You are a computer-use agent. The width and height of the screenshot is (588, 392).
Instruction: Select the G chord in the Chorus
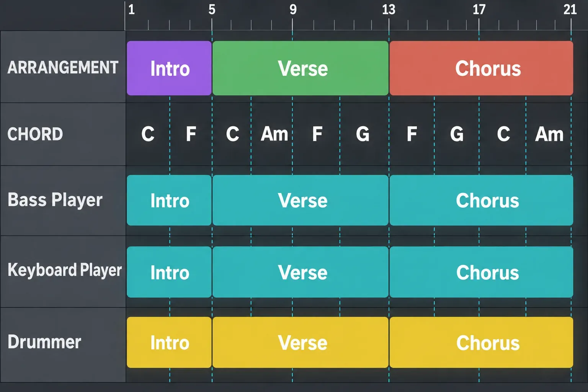pyautogui.click(x=457, y=134)
